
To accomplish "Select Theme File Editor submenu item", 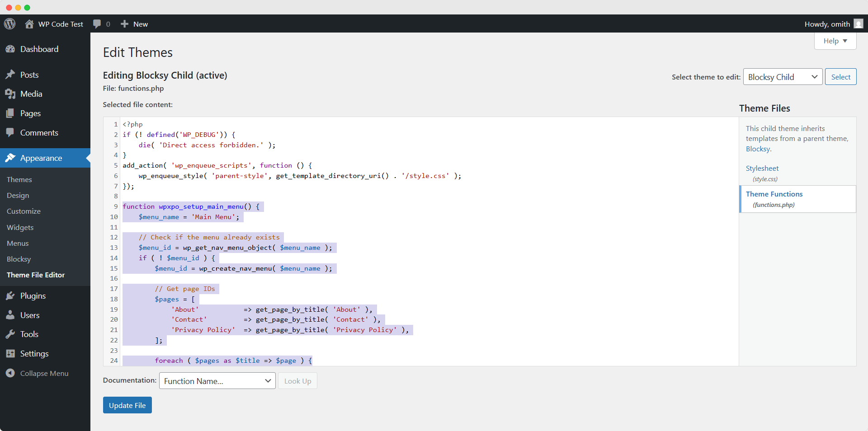I will click(x=36, y=275).
